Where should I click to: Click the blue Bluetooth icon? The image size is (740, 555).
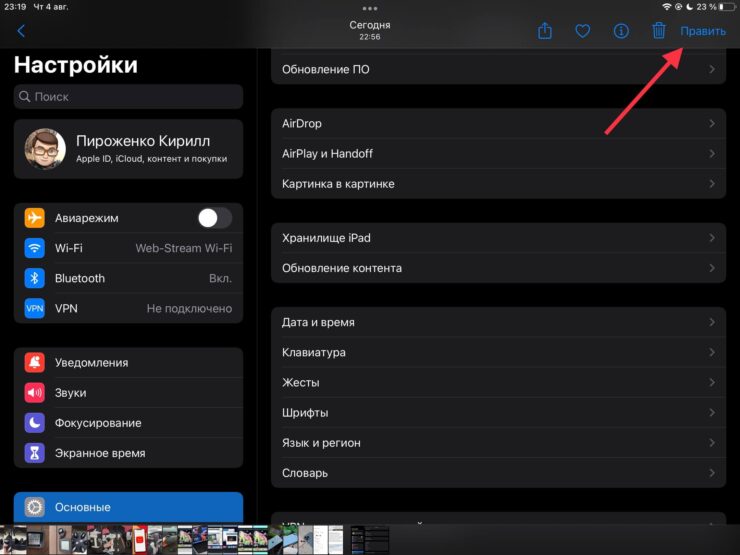tap(35, 278)
